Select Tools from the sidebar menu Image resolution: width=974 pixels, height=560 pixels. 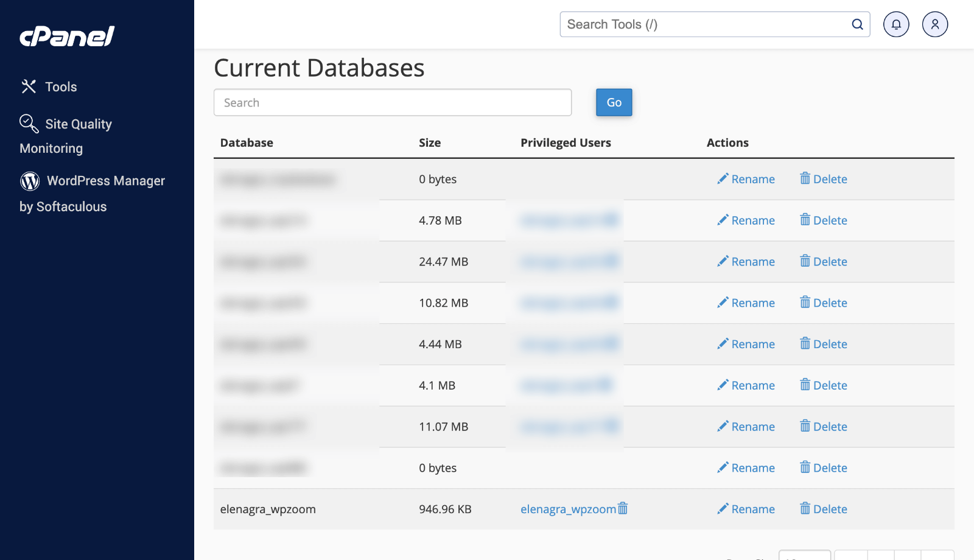(60, 86)
